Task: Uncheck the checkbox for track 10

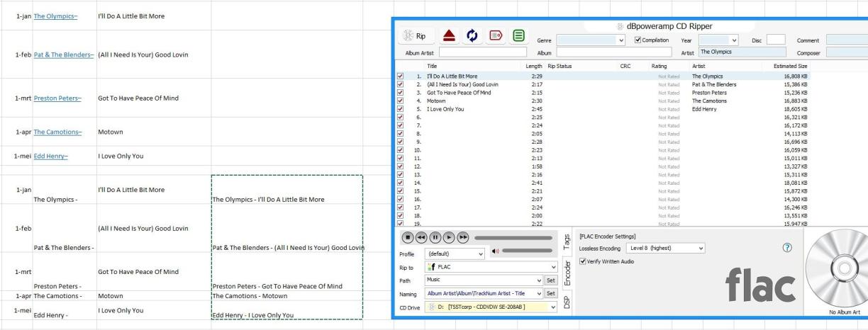Action: 401,150
